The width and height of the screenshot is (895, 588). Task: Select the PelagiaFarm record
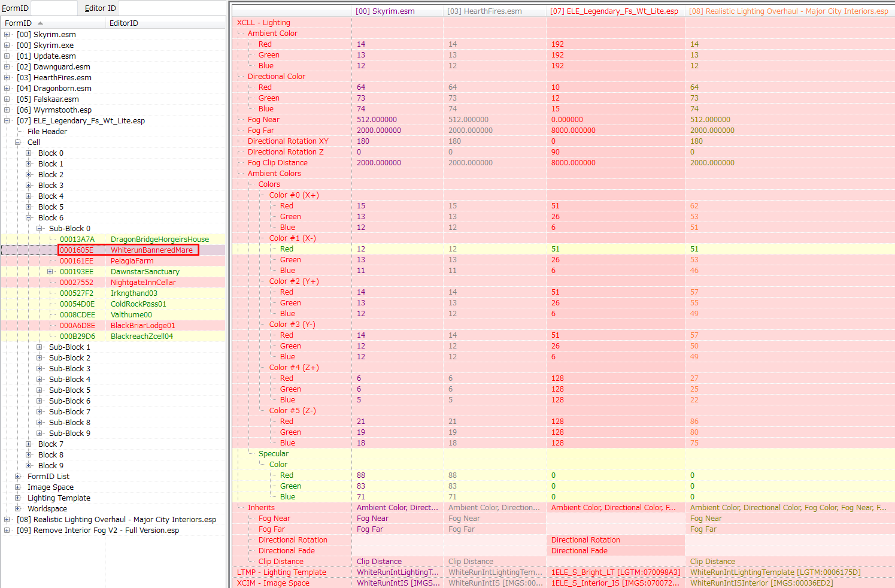pyautogui.click(x=132, y=261)
